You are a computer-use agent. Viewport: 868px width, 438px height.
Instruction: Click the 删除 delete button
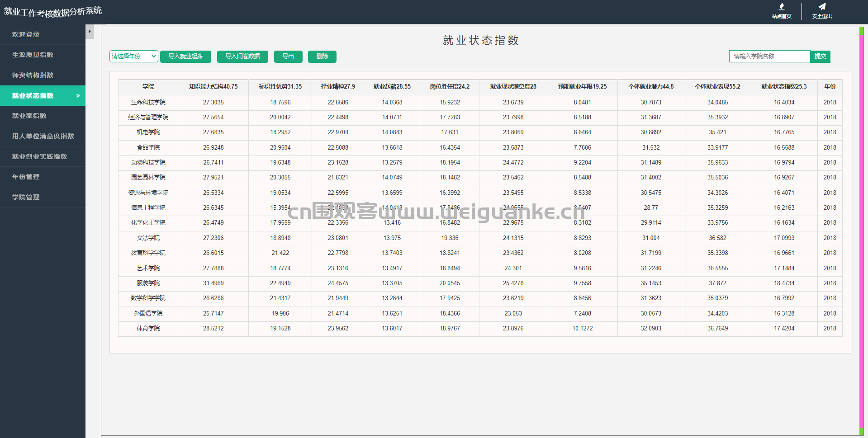pyautogui.click(x=322, y=57)
